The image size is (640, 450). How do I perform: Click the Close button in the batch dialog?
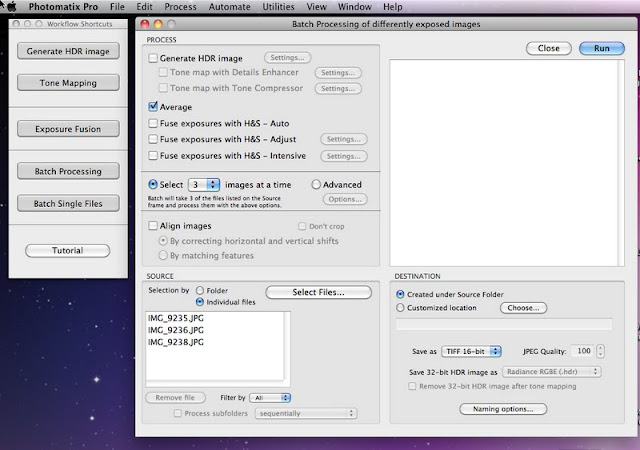[x=549, y=48]
